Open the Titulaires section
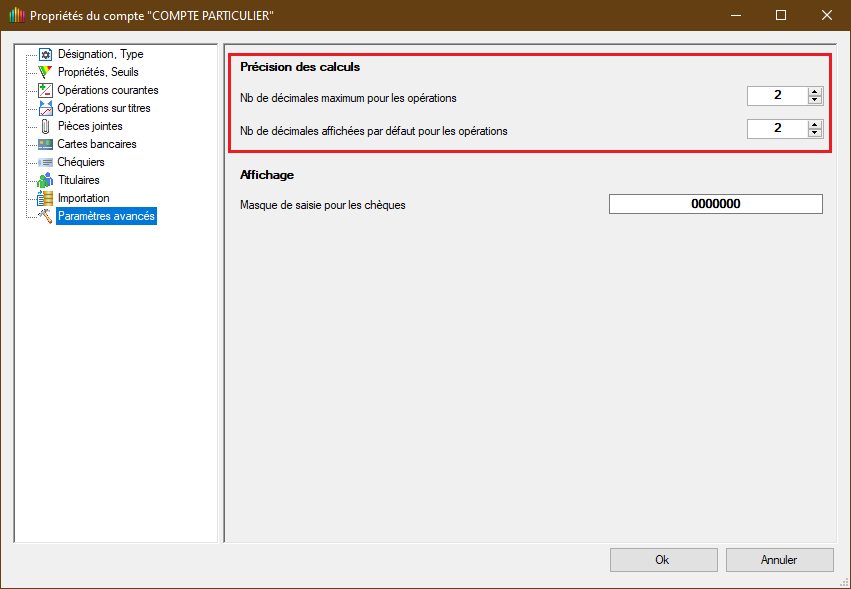 pyautogui.click(x=79, y=180)
